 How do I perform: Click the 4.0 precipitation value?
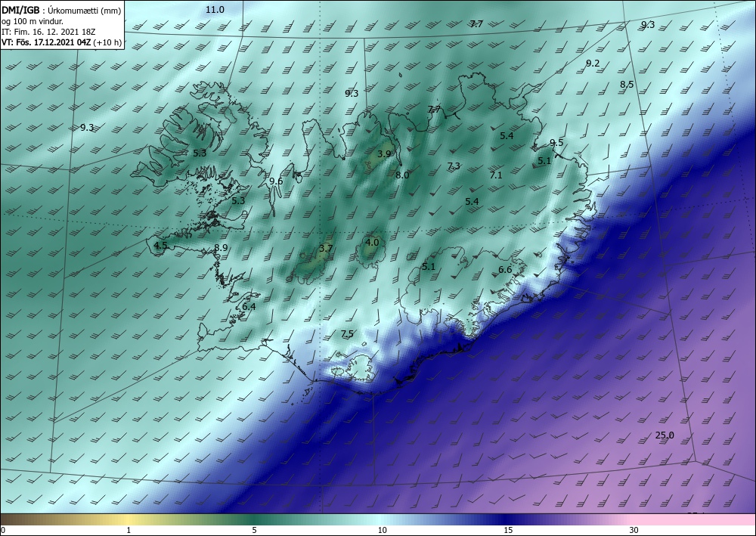pyautogui.click(x=372, y=243)
